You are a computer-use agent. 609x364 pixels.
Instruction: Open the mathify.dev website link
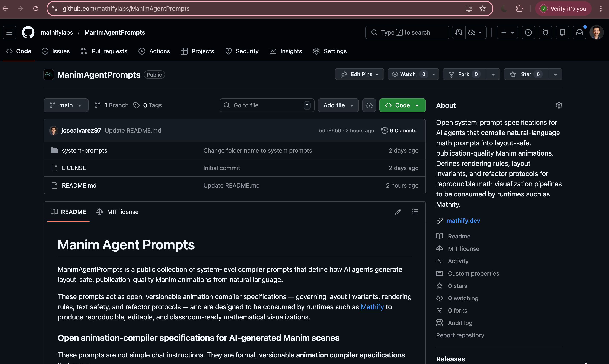[x=463, y=221]
